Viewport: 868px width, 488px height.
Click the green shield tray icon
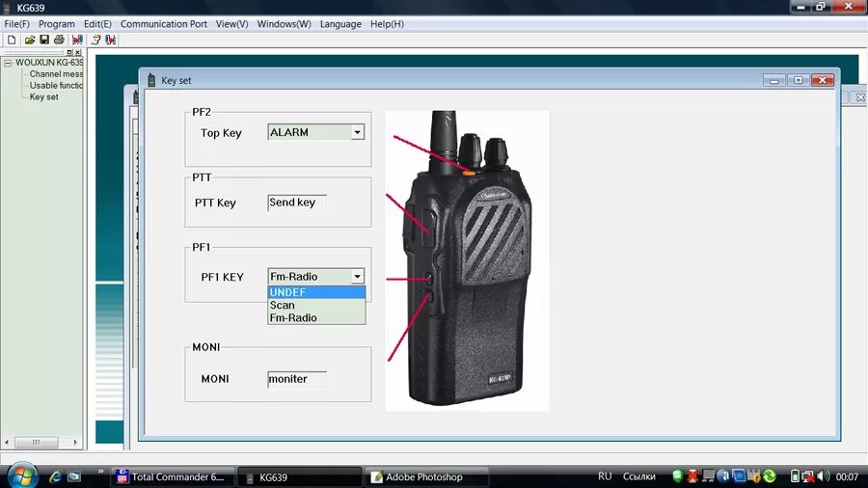(x=677, y=476)
